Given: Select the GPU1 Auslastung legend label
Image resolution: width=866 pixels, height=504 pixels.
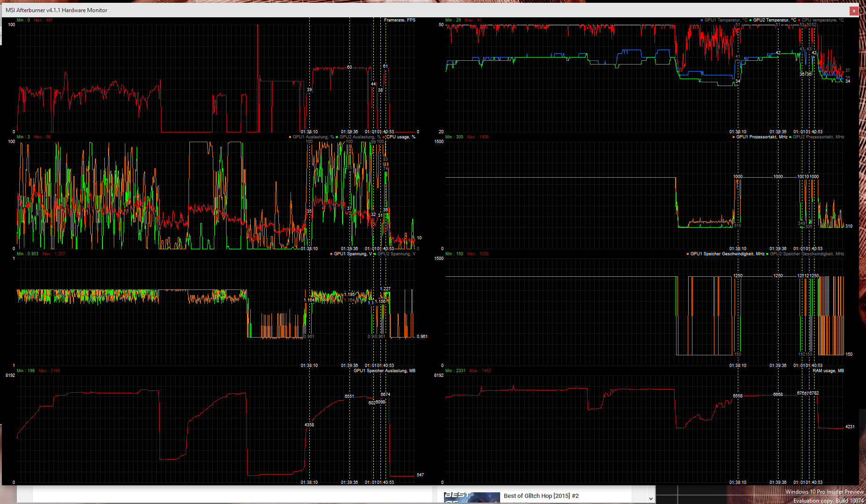Looking at the screenshot, I should pyautogui.click(x=313, y=137).
